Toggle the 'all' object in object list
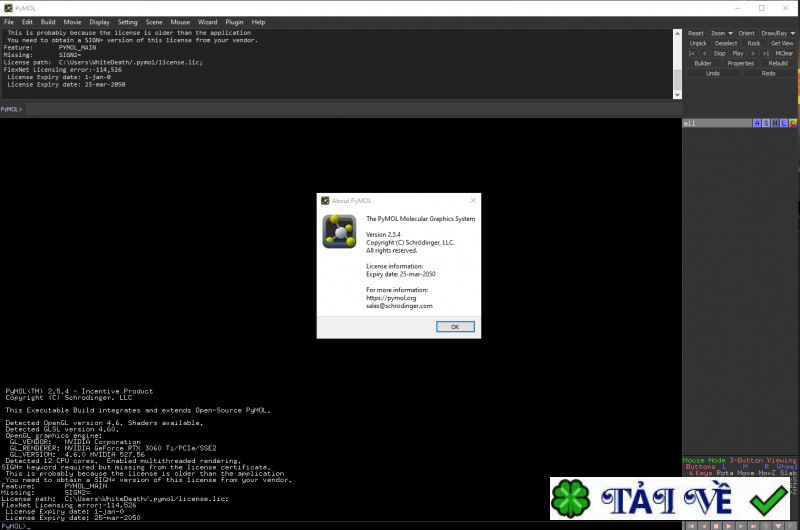 click(717, 123)
